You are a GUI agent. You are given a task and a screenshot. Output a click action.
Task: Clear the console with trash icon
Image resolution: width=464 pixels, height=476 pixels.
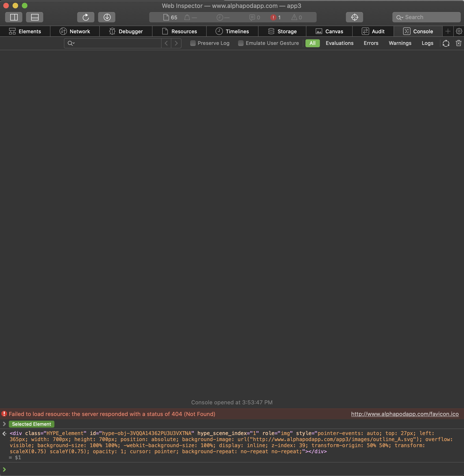tap(458, 43)
